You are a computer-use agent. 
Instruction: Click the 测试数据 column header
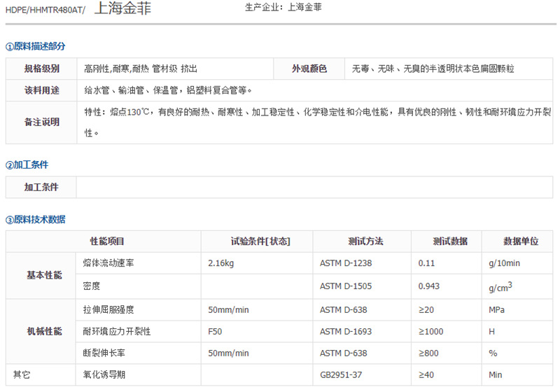[x=447, y=241]
